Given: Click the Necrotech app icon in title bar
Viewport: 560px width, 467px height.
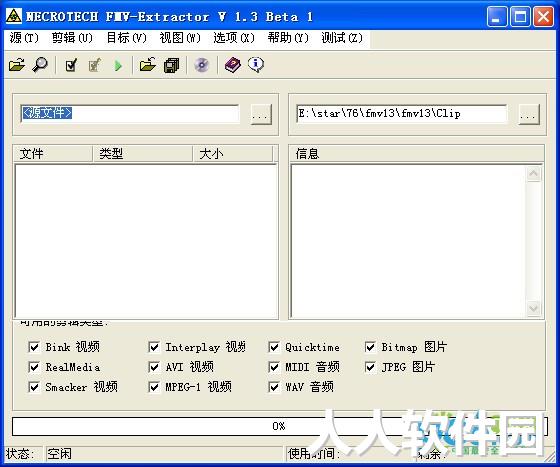Looking at the screenshot, I should pyautogui.click(x=14, y=16).
